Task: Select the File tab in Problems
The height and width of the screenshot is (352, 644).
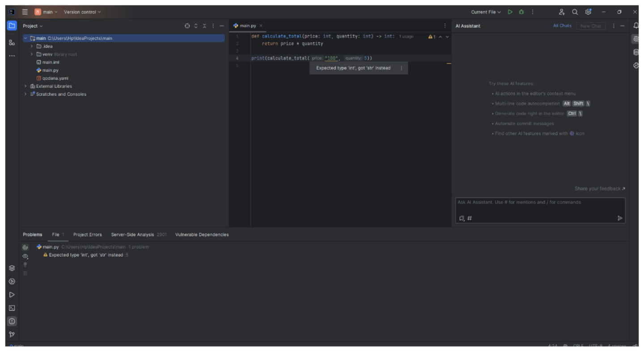Action: [x=58, y=235]
